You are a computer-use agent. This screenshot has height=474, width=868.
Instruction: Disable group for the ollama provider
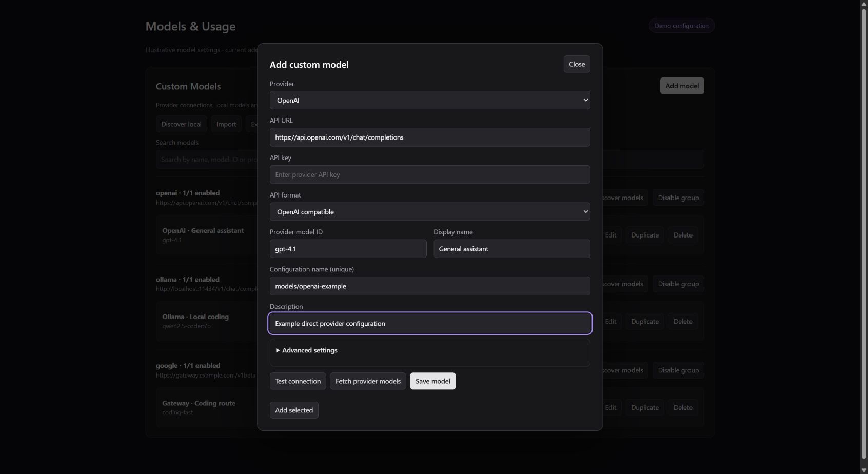tap(678, 284)
